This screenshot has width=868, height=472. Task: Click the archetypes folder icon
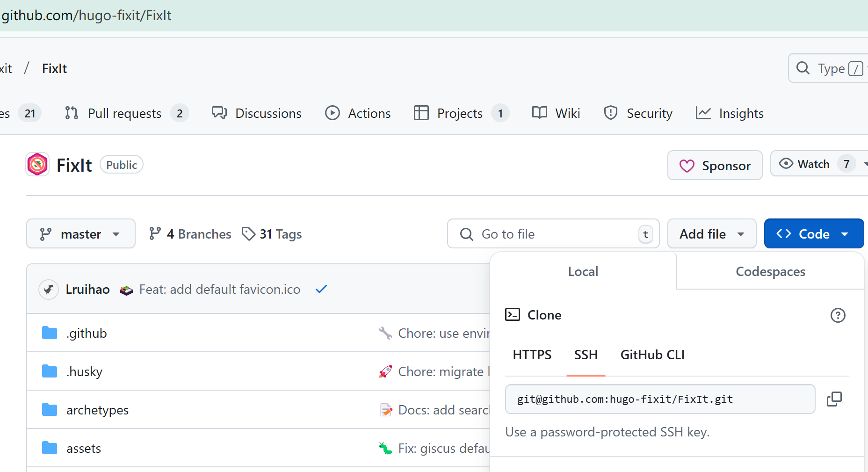tap(50, 410)
